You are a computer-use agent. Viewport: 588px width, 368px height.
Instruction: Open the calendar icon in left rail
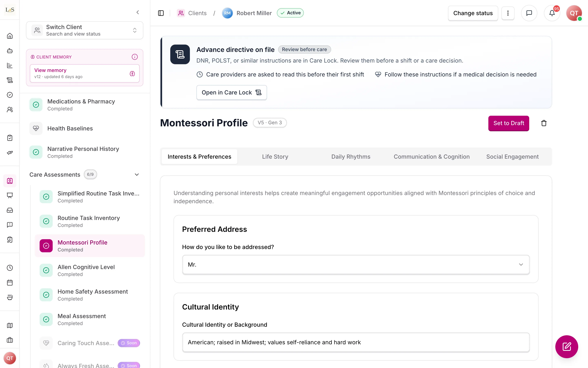coord(10,283)
